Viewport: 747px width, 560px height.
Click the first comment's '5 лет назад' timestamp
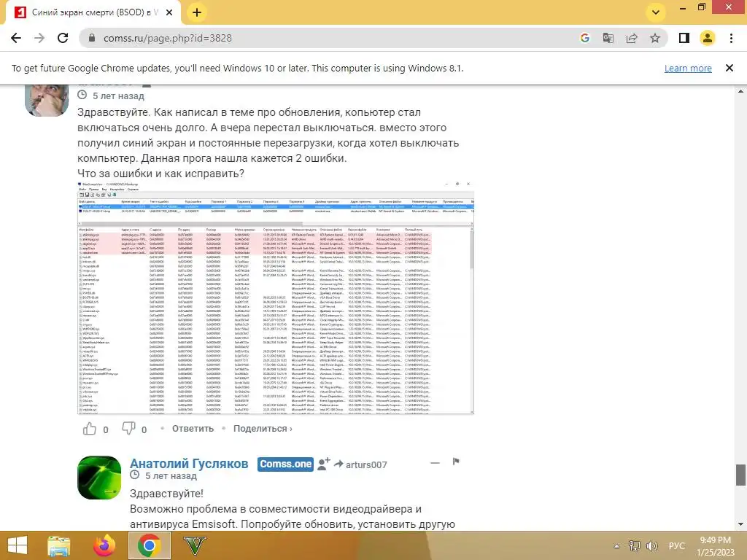(x=118, y=96)
